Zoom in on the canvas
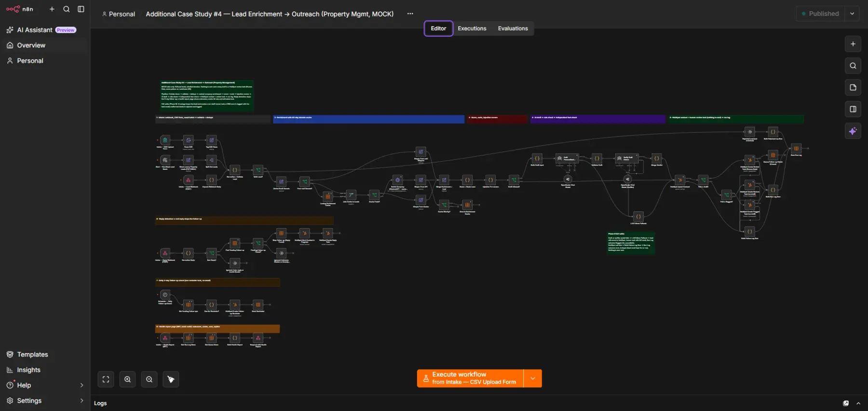The height and width of the screenshot is (411, 868). click(128, 379)
